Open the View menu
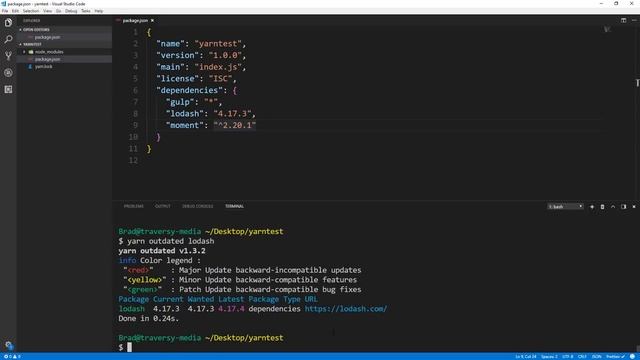Viewport: 640px width, 360px height. tap(48, 11)
